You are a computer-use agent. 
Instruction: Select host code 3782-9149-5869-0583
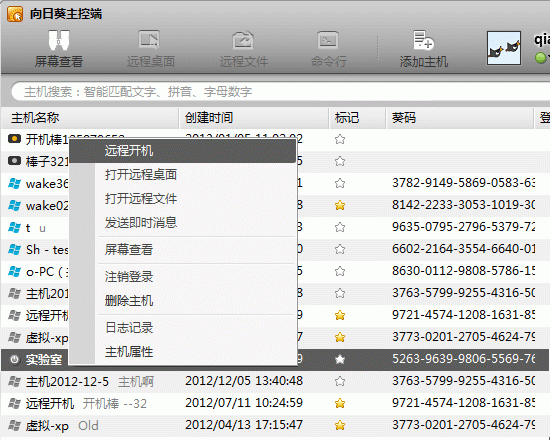(463, 183)
